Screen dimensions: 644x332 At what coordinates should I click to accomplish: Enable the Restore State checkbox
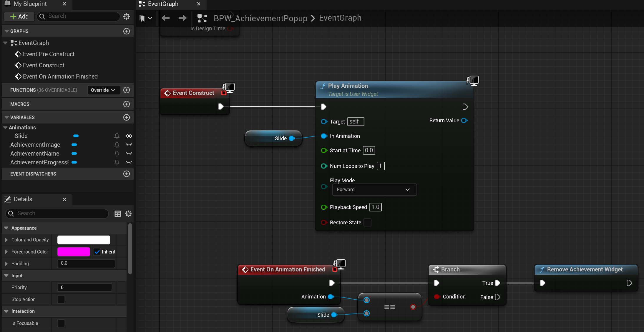pyautogui.click(x=367, y=223)
